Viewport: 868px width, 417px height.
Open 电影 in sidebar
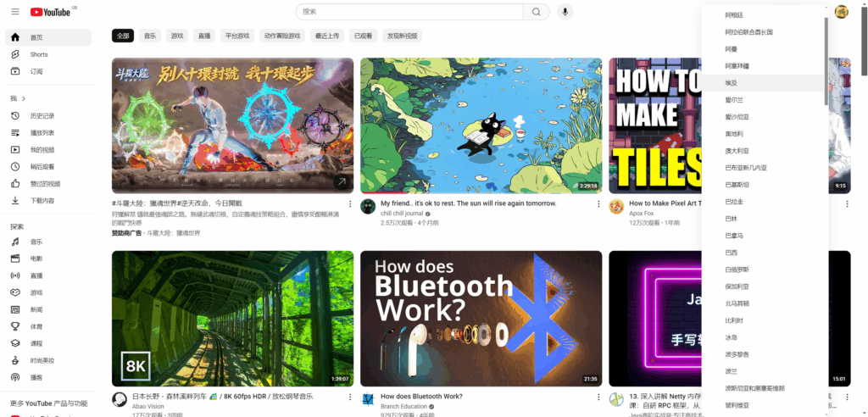point(48,259)
